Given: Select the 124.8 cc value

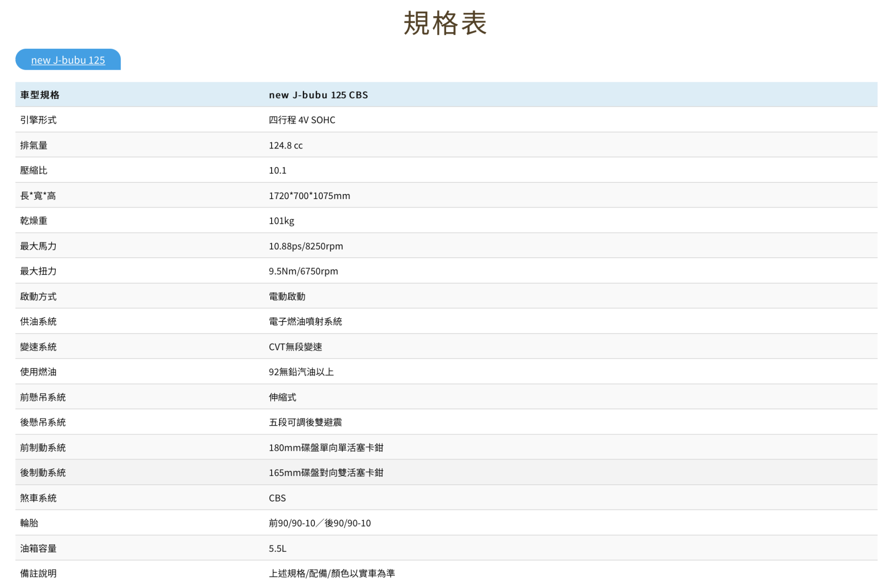Looking at the screenshot, I should click(286, 145).
